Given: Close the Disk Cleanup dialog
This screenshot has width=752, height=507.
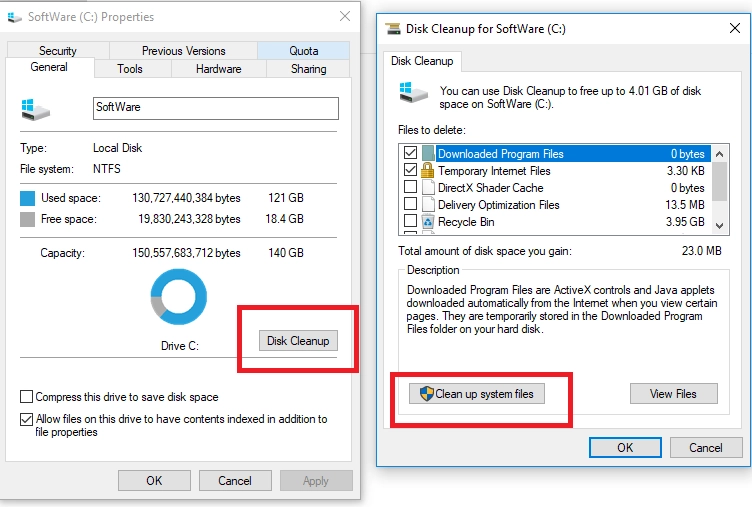Looking at the screenshot, I should click(735, 28).
